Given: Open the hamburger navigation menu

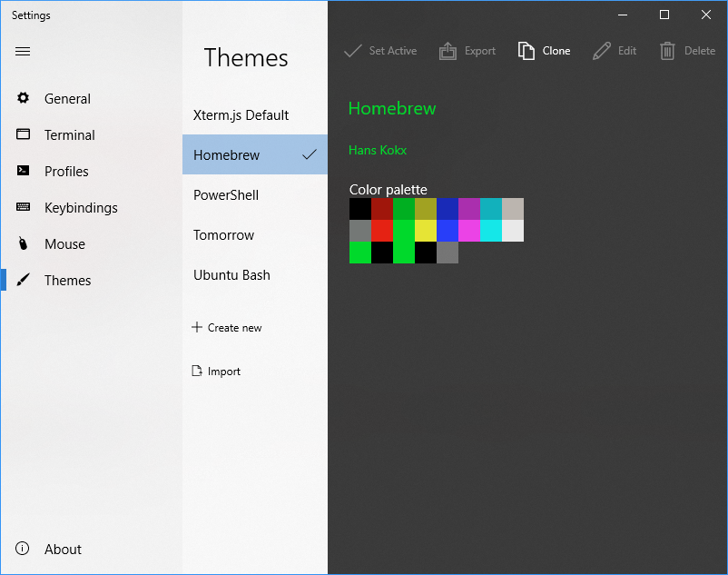Looking at the screenshot, I should (x=23, y=51).
